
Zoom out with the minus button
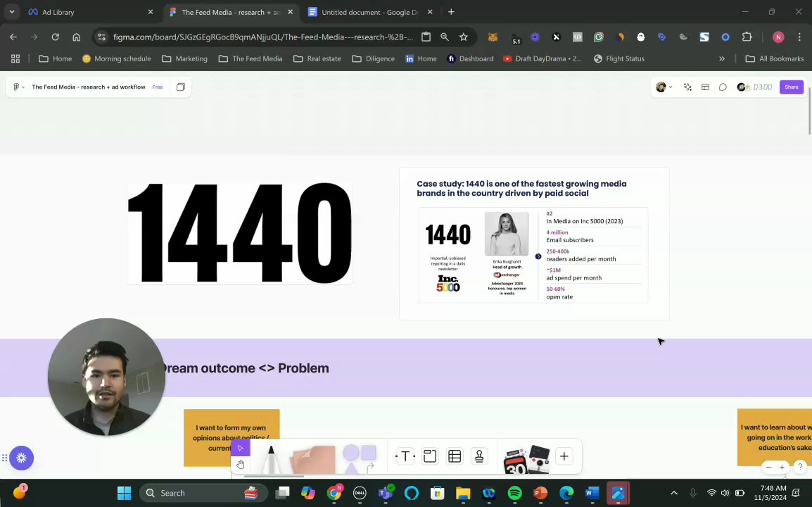click(768, 467)
